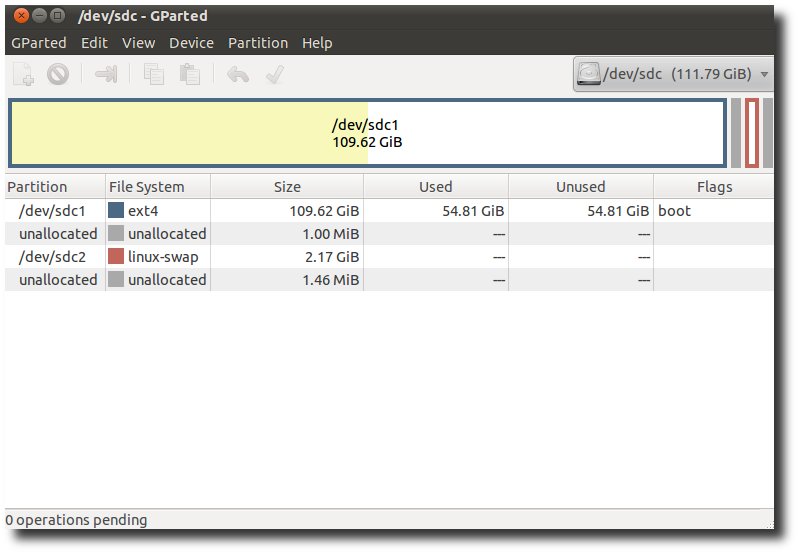Select the /dev/sdc2 linux-swap row

tap(389, 257)
